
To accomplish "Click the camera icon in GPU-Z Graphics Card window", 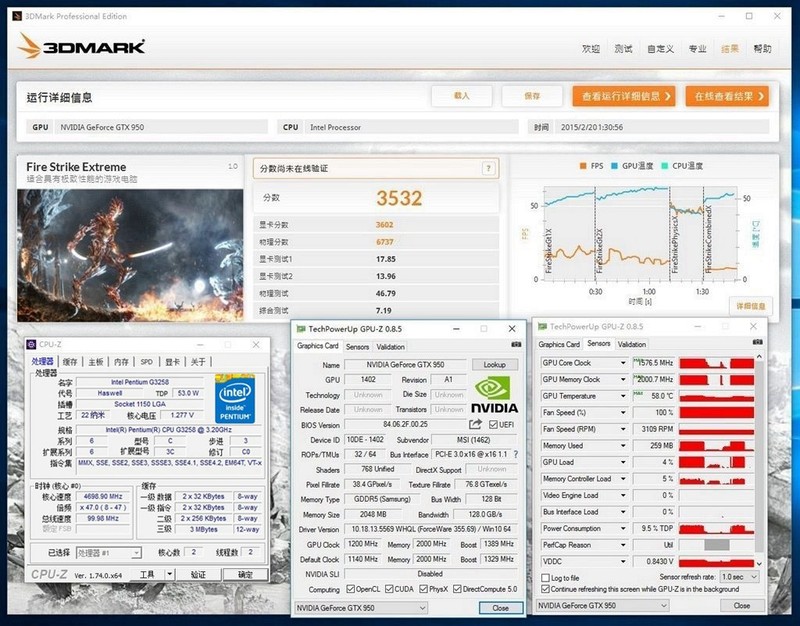I will (514, 343).
